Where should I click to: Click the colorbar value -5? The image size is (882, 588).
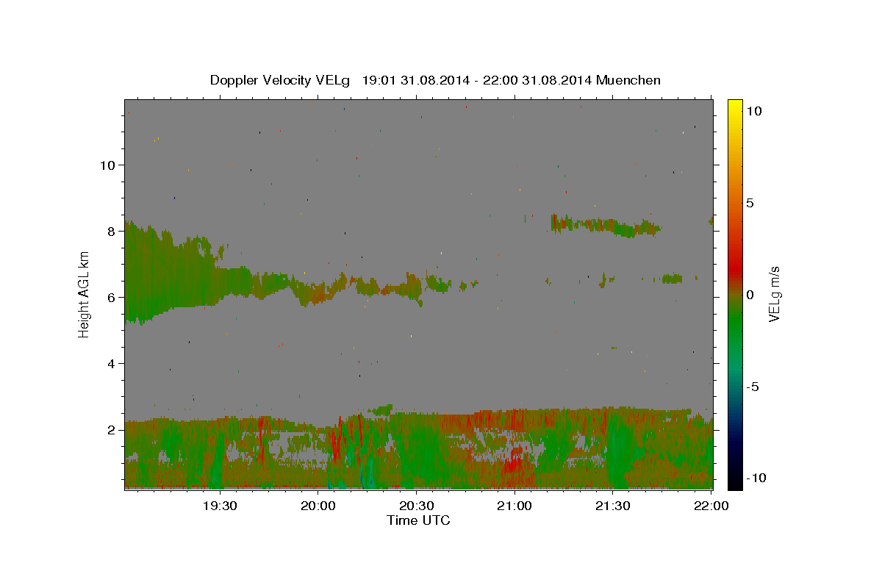click(752, 387)
